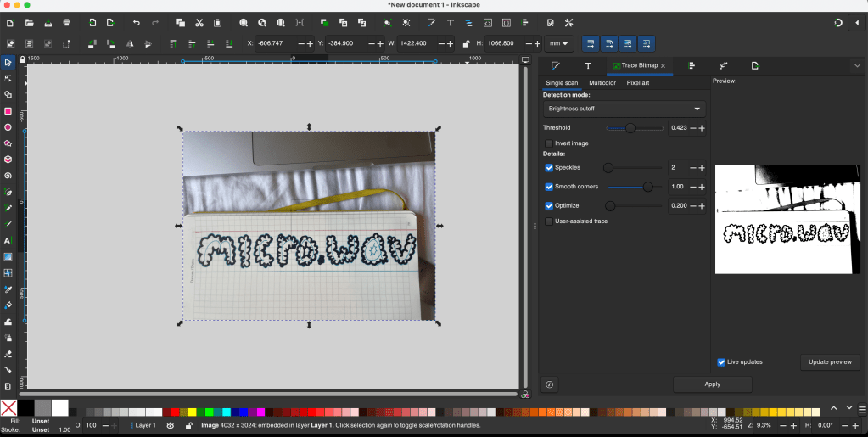This screenshot has height=437, width=868.
Task: Expand the dock panel chevron menu
Action: pyautogui.click(x=857, y=65)
